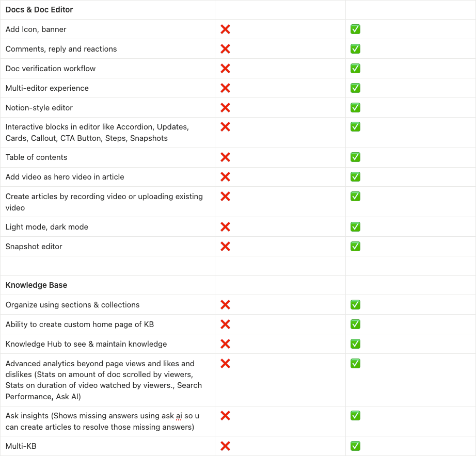Select green checkmark in Multi-editor experience row

click(x=355, y=88)
